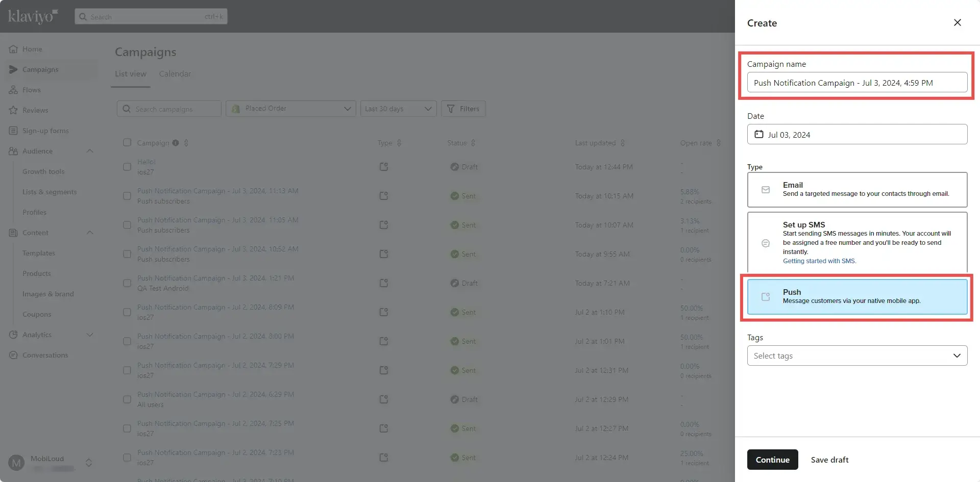Click the Campaign column info icon
Image resolution: width=980 pixels, height=482 pixels.
click(x=176, y=143)
